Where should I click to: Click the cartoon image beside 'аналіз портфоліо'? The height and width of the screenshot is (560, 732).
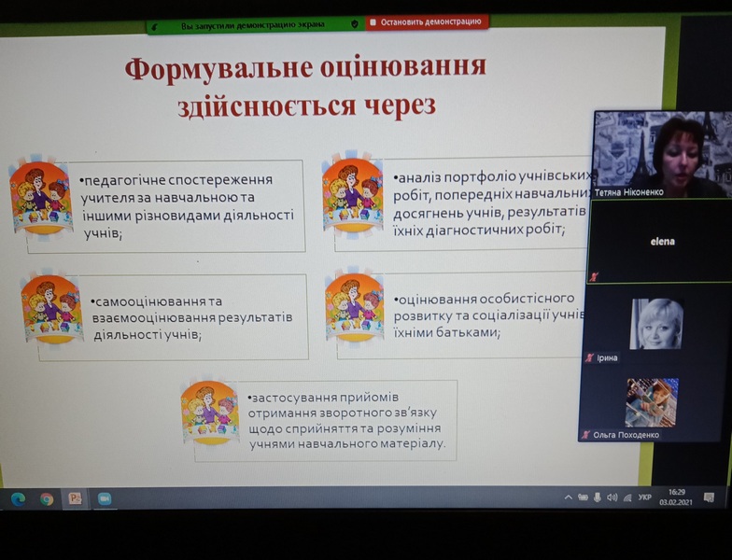point(353,195)
